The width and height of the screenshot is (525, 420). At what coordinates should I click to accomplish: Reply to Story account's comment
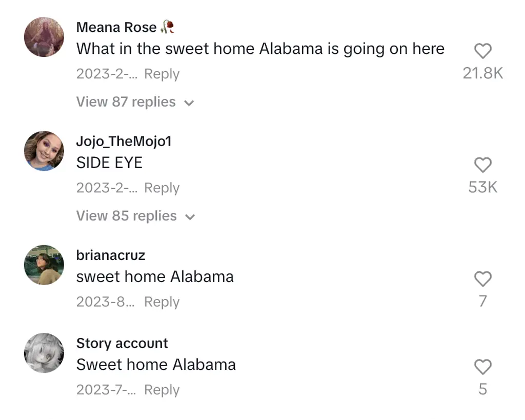point(161,390)
